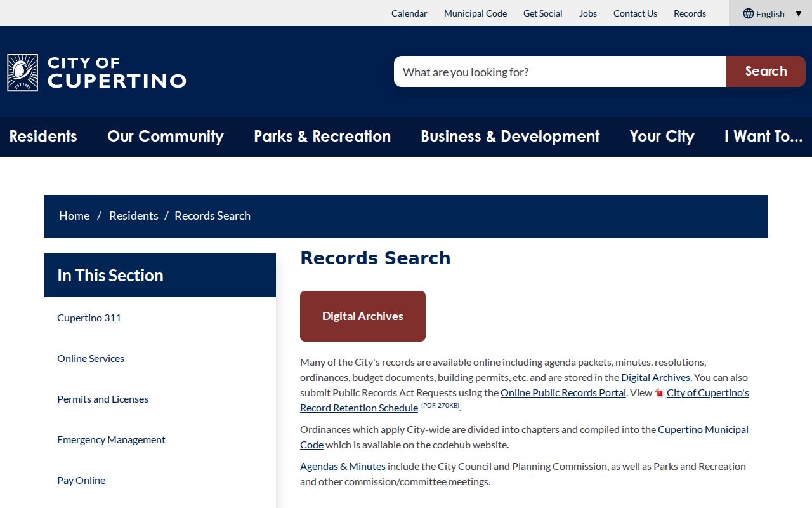Open the Residents main menu

[43, 137]
